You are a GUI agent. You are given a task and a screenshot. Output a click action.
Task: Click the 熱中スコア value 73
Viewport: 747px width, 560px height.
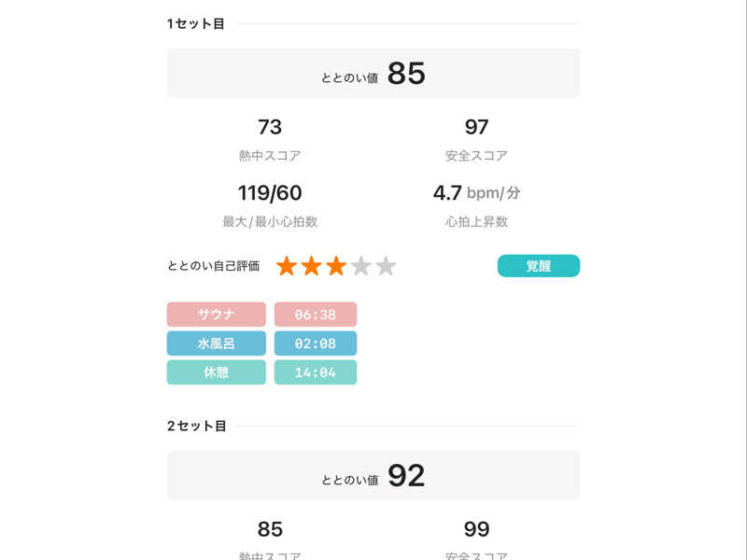coord(270,127)
